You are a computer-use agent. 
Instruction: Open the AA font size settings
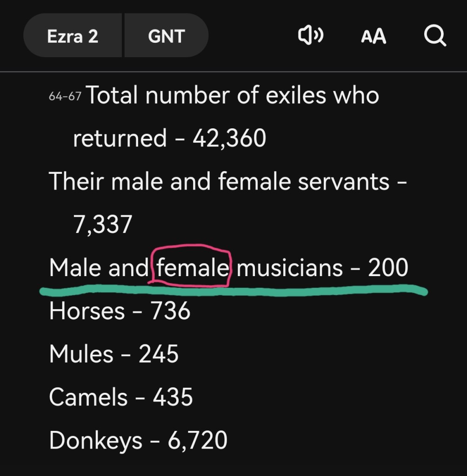[373, 36]
